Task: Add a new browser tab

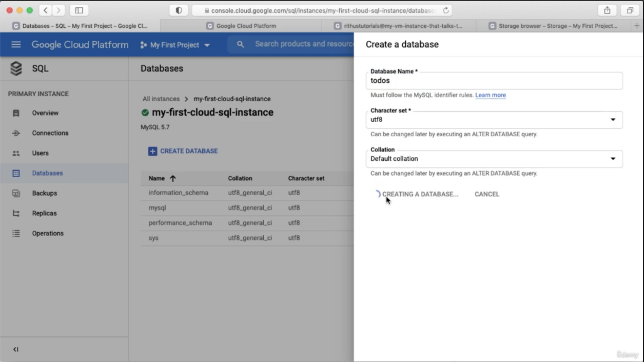Action: [637, 26]
